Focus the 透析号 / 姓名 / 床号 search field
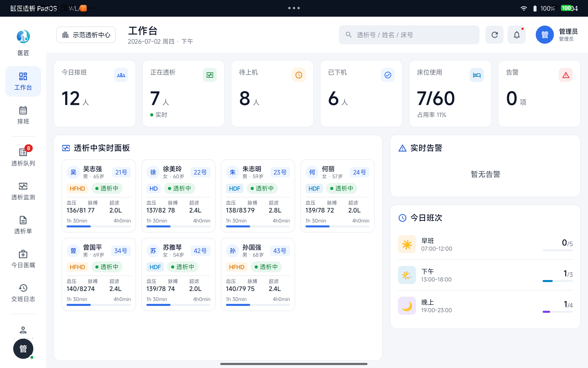Viewport: 588px width, 368px height. click(409, 35)
